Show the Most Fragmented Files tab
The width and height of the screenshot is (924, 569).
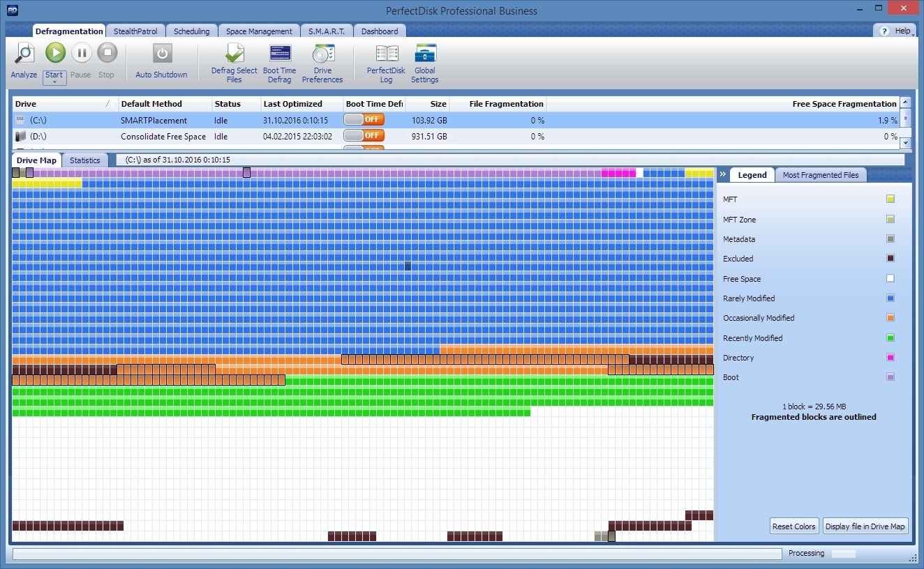(x=821, y=175)
